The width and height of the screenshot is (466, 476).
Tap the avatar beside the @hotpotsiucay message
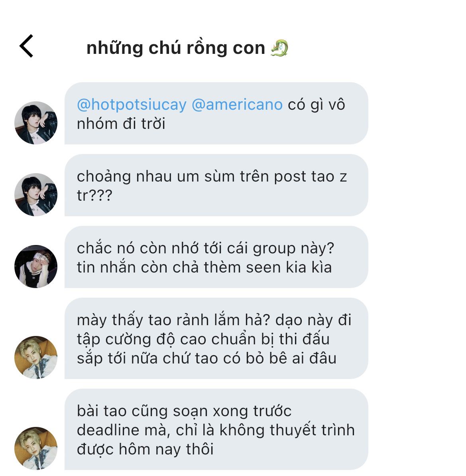[x=36, y=122]
